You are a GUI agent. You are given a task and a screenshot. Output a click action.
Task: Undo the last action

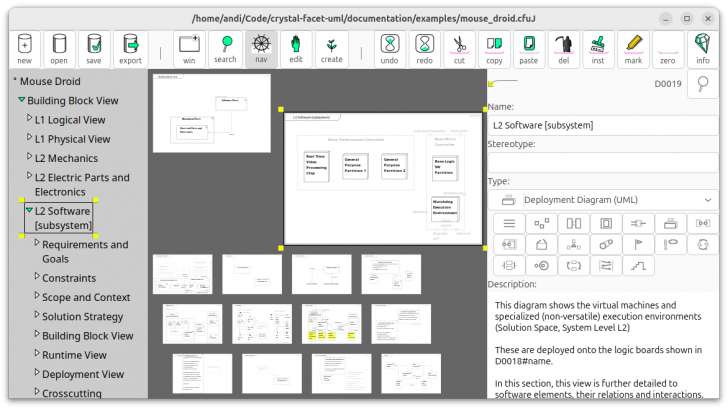click(x=390, y=49)
